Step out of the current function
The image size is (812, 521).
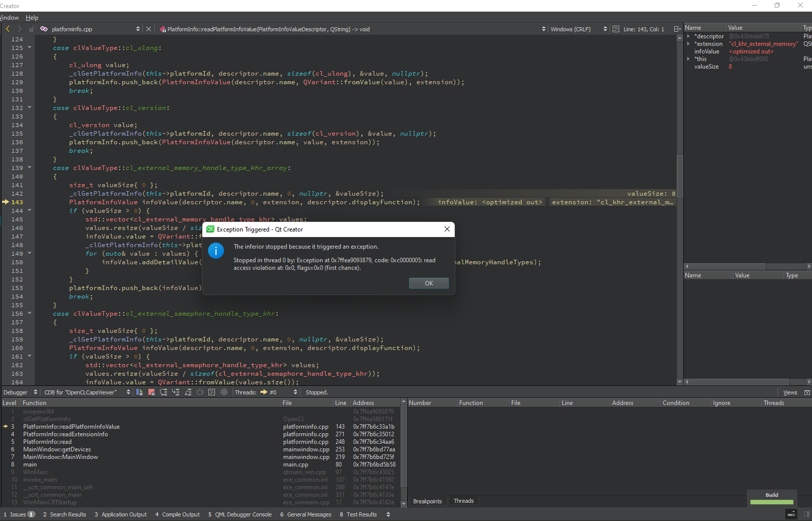187,392
